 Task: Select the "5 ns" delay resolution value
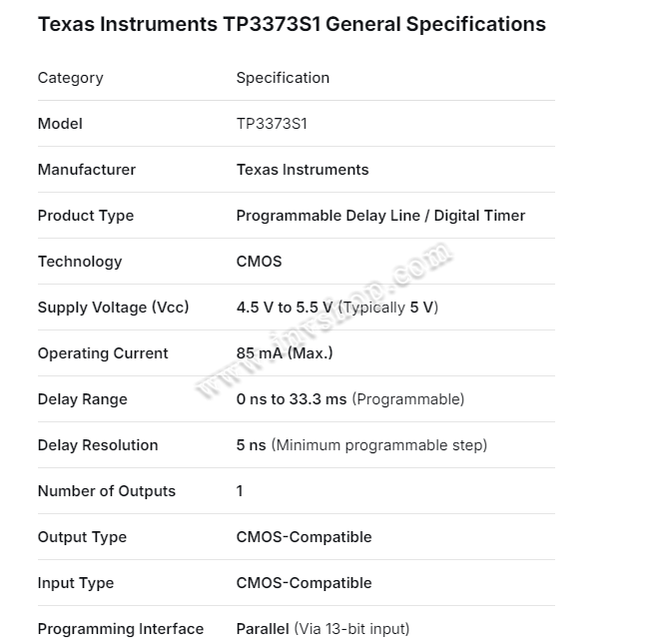coord(251,445)
